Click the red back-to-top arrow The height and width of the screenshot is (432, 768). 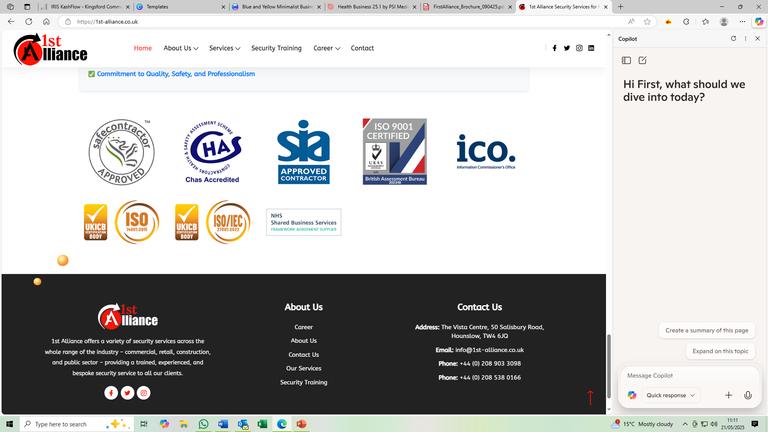590,397
